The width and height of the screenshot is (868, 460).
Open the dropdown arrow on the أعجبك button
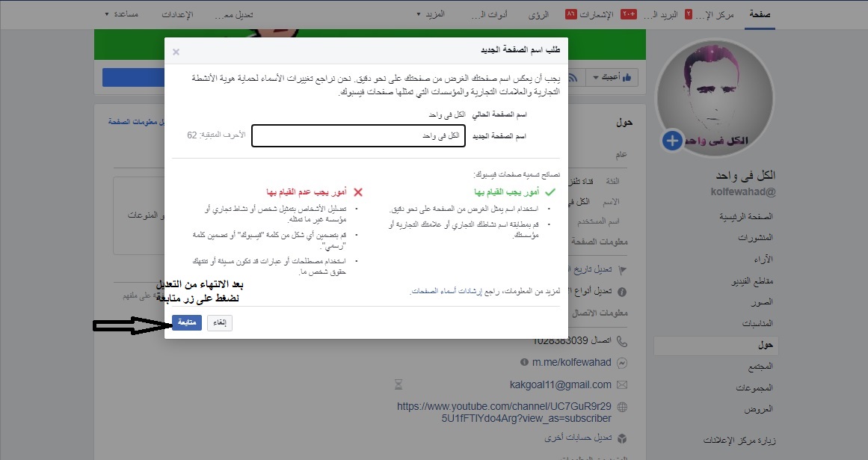(x=597, y=78)
